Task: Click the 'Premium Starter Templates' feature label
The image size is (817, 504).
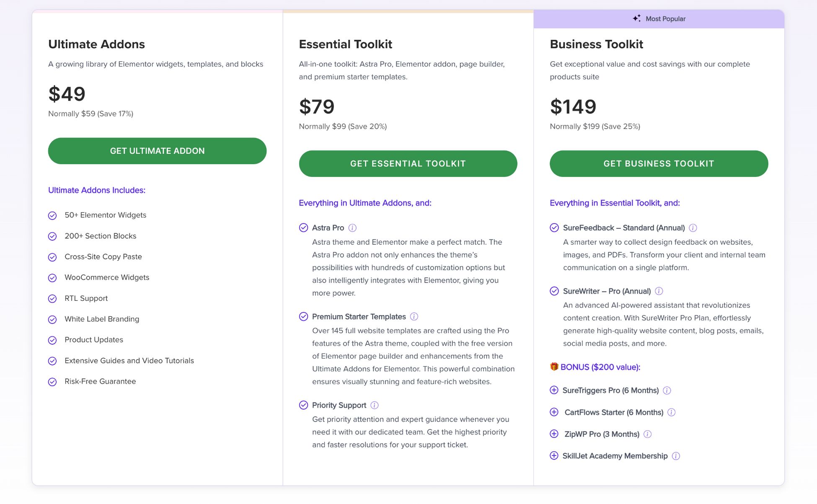Action: click(359, 317)
